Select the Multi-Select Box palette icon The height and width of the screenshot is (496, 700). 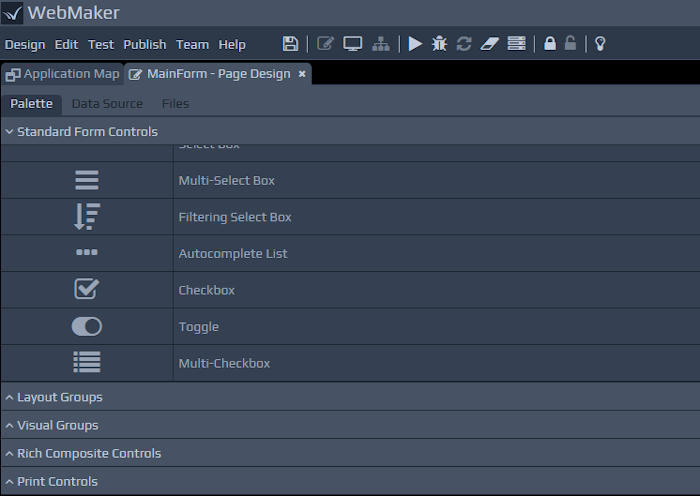(x=87, y=180)
